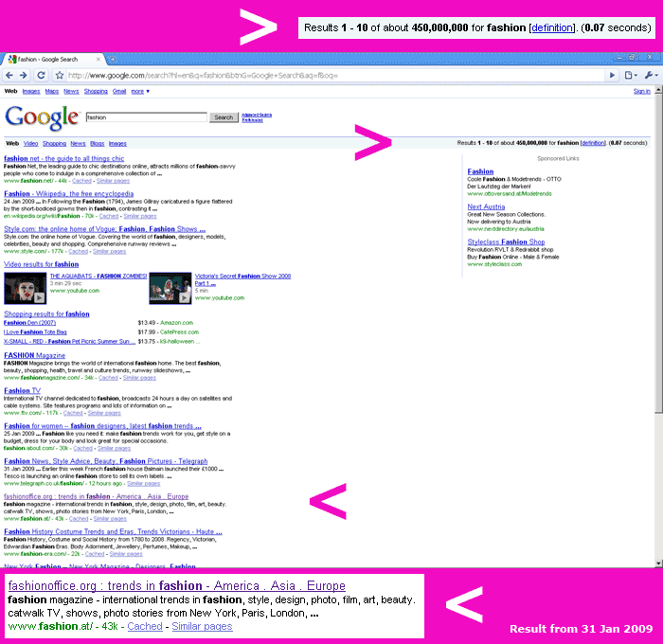The width and height of the screenshot is (663, 644).
Task: Click the Sign in link
Action: [642, 91]
